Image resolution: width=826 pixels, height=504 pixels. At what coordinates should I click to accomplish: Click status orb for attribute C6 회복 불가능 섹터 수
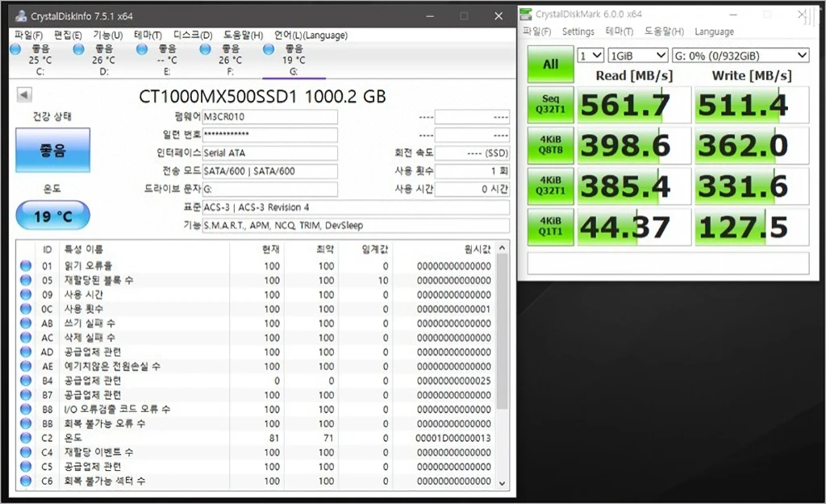tap(26, 481)
